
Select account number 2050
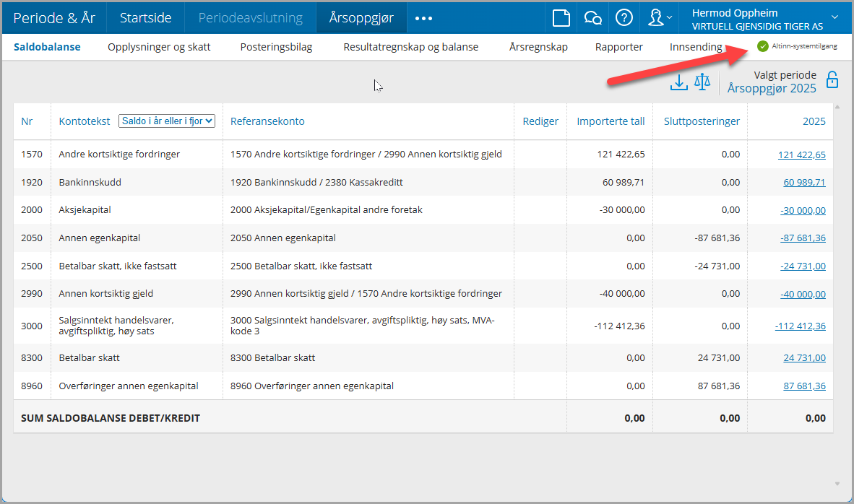pos(32,238)
